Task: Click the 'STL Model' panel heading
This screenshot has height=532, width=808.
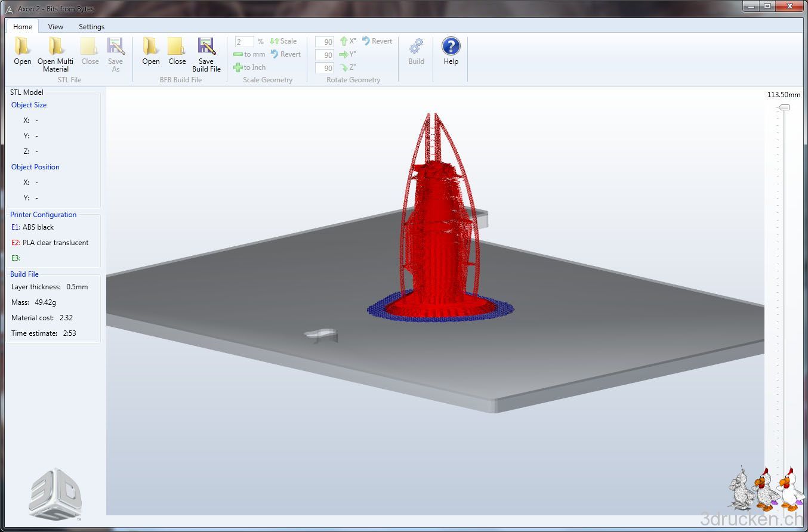Action: coord(27,92)
